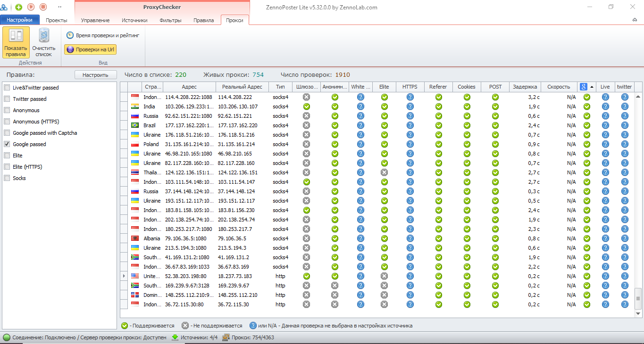Click Brazil flag icon in the row
Screen dimensions: 644x344
pos(135,125)
